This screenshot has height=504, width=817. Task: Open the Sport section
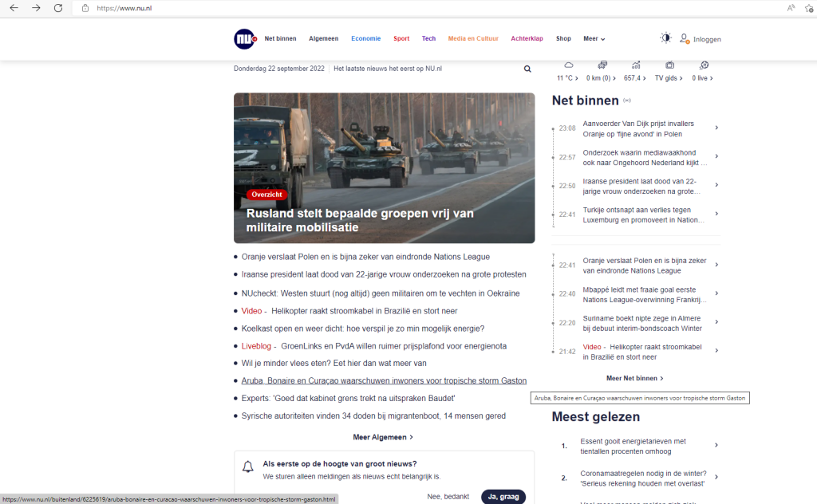pos(401,38)
